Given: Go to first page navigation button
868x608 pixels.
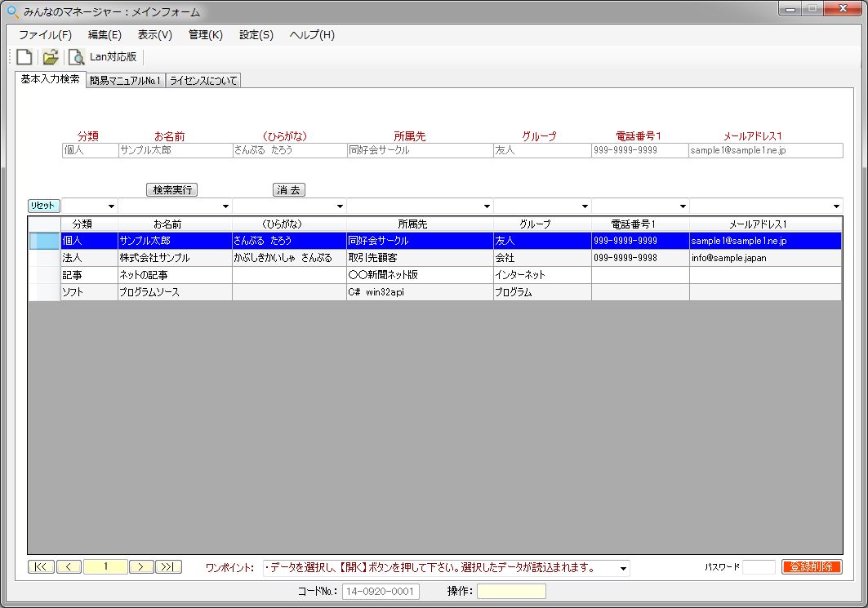Looking at the screenshot, I should [x=41, y=567].
